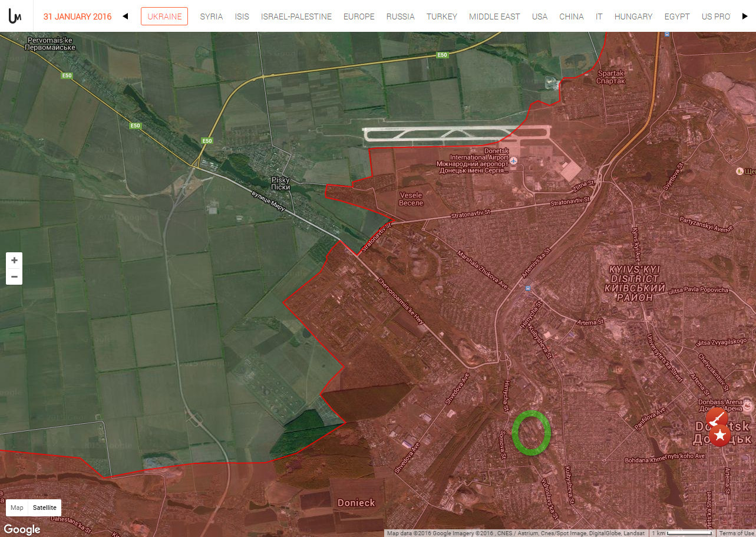Switch to Map view
Viewport: 756px width, 537px height.
click(17, 508)
